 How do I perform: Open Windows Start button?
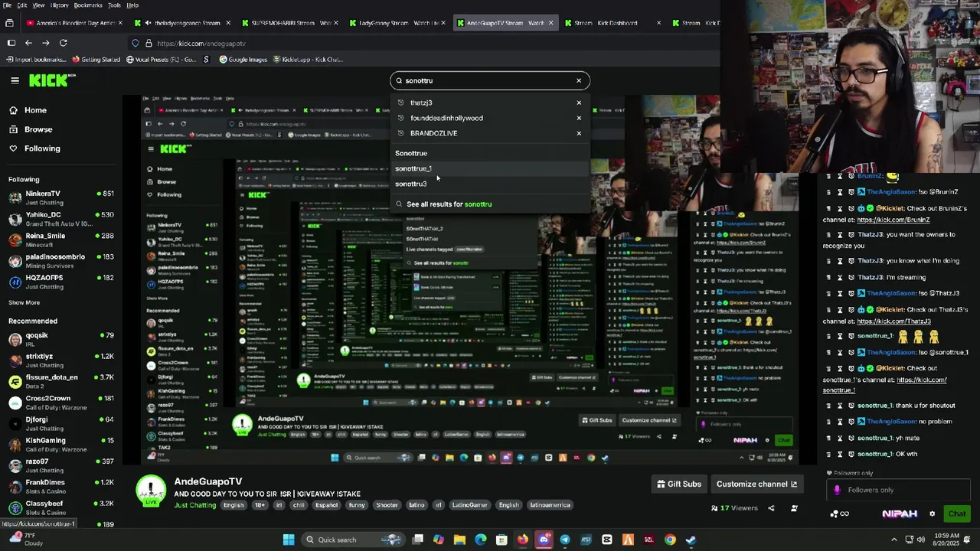(x=288, y=540)
